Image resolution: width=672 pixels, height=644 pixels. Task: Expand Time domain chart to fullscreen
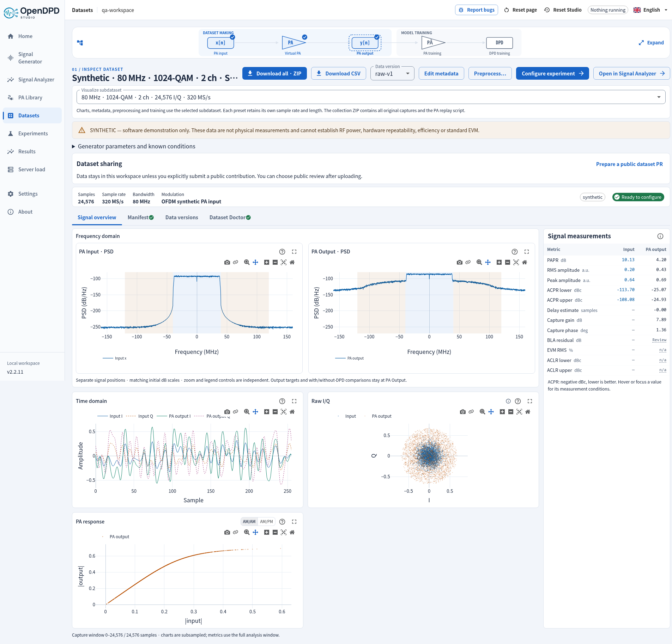tap(294, 401)
